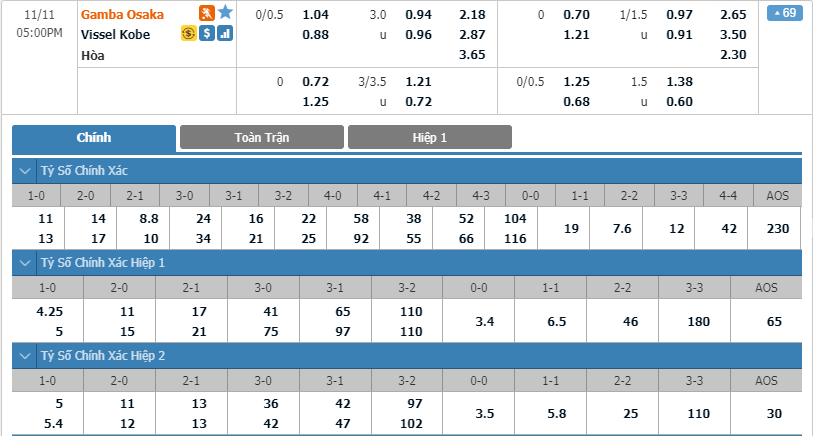Select the 3.4 odds for 0-0 first half
This screenshot has height=436, width=813.
485,321
